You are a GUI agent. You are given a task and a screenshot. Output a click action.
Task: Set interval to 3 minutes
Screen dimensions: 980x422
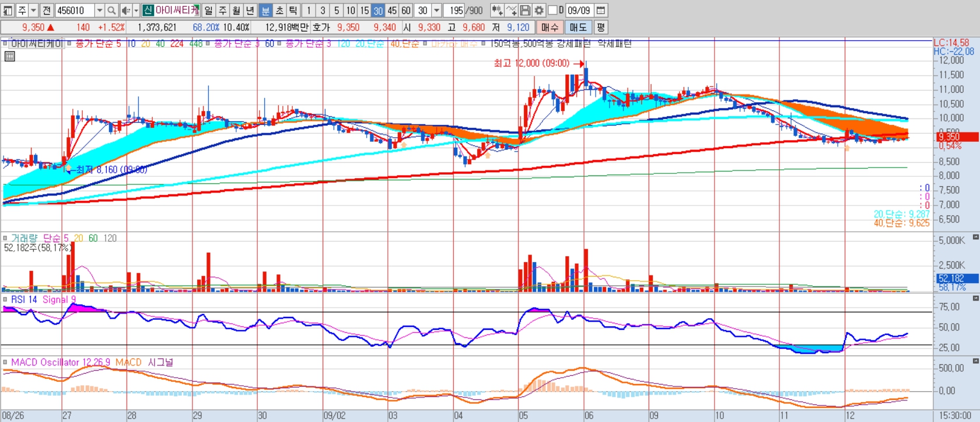click(323, 11)
